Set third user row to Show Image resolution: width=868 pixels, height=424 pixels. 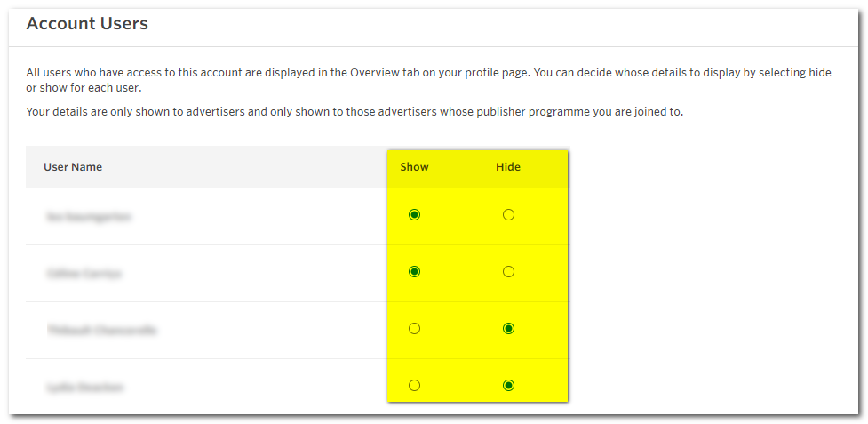pyautogui.click(x=414, y=329)
